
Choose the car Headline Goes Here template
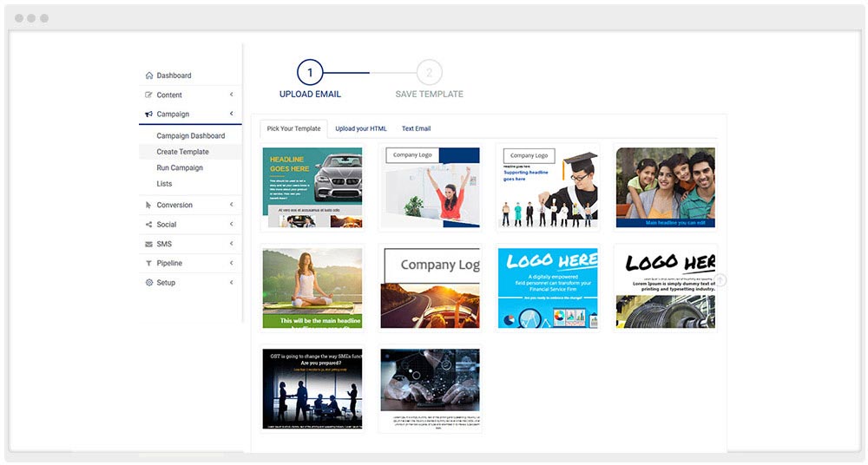click(x=312, y=187)
